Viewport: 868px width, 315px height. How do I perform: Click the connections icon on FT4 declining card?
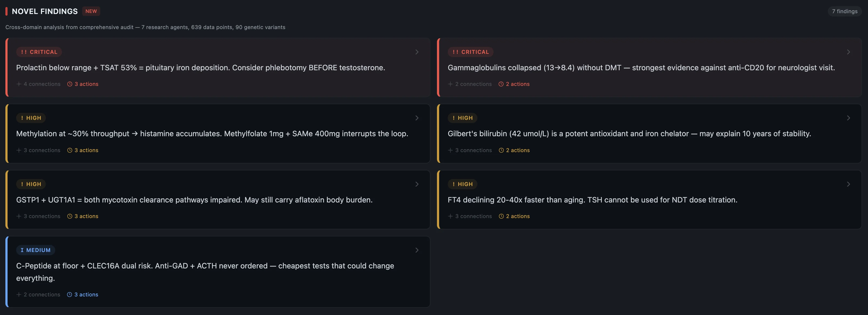pos(450,216)
